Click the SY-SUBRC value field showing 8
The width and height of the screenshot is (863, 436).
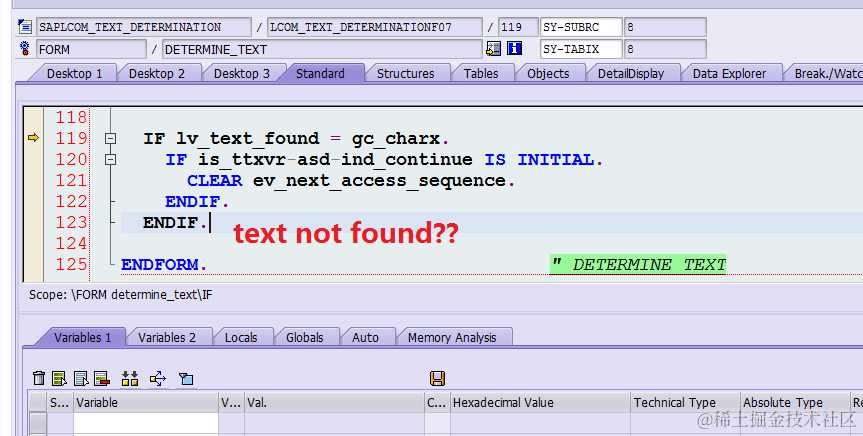665,27
